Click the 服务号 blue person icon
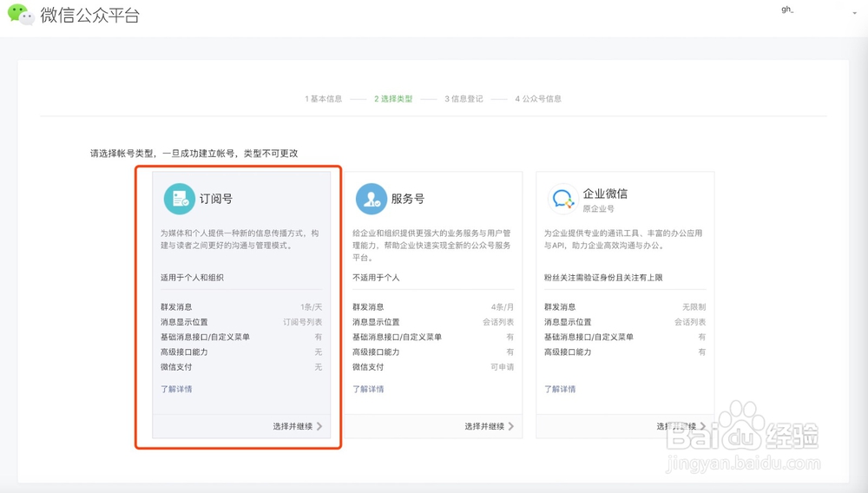The width and height of the screenshot is (868, 493). 372,199
